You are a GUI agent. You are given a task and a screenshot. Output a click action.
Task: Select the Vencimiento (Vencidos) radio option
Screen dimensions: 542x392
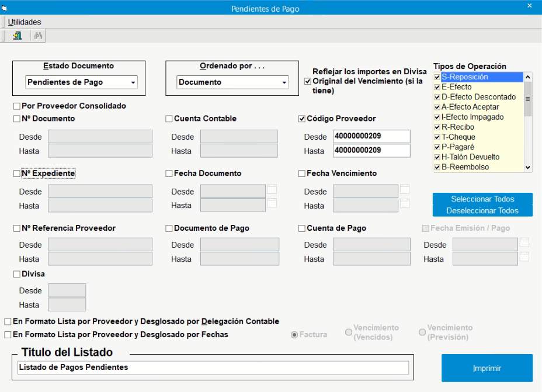tap(349, 332)
